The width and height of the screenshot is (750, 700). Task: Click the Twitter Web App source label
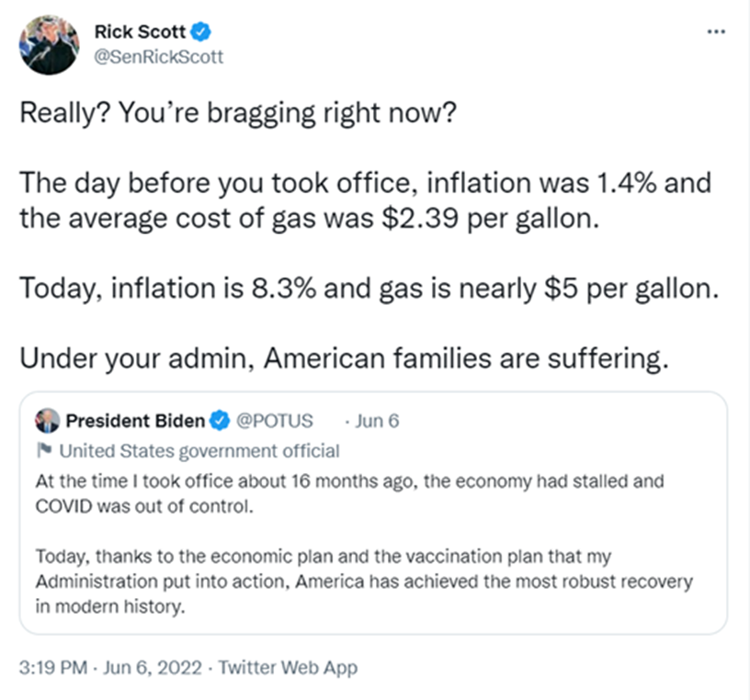click(x=288, y=668)
